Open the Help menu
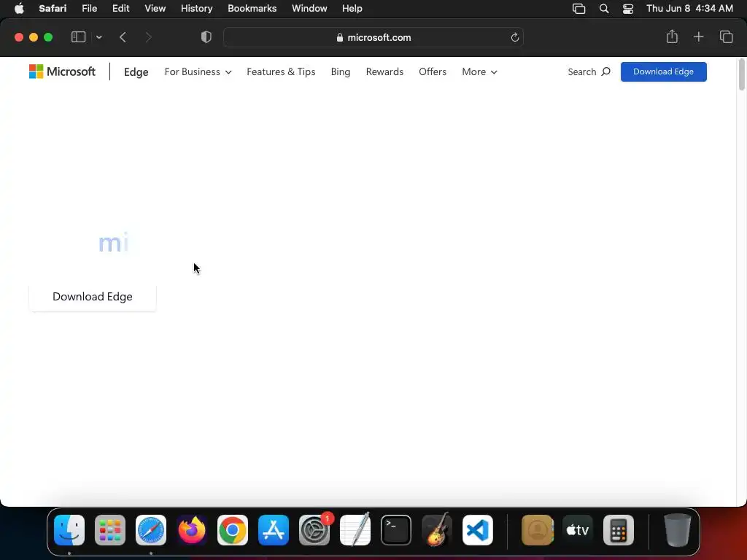The image size is (747, 560). coord(352,9)
